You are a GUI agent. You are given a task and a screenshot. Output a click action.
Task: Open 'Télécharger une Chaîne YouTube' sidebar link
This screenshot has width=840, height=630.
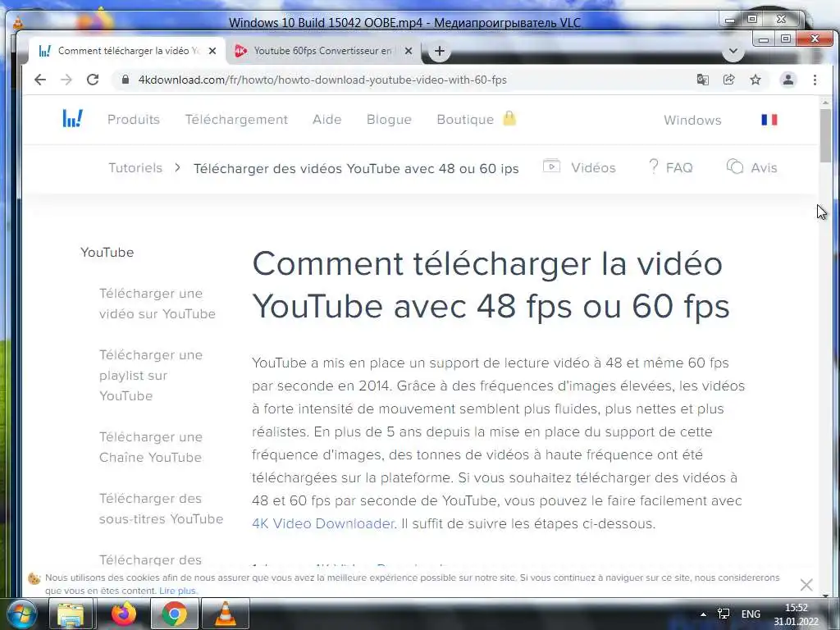(151, 447)
